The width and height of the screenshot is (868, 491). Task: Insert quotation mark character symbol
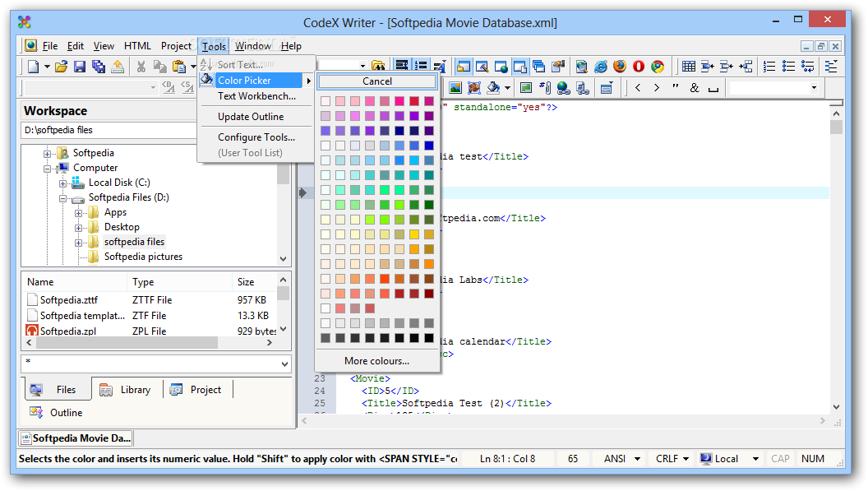coord(676,87)
